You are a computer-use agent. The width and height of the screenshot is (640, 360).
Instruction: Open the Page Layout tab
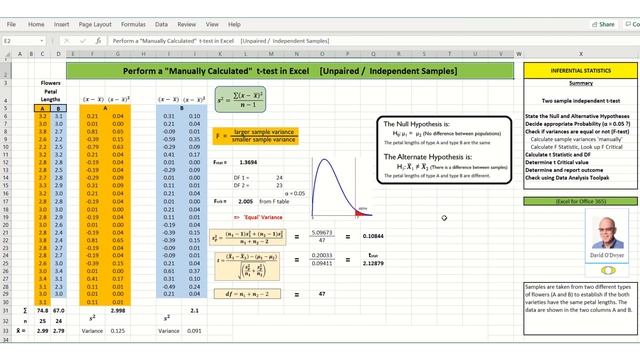tap(95, 24)
